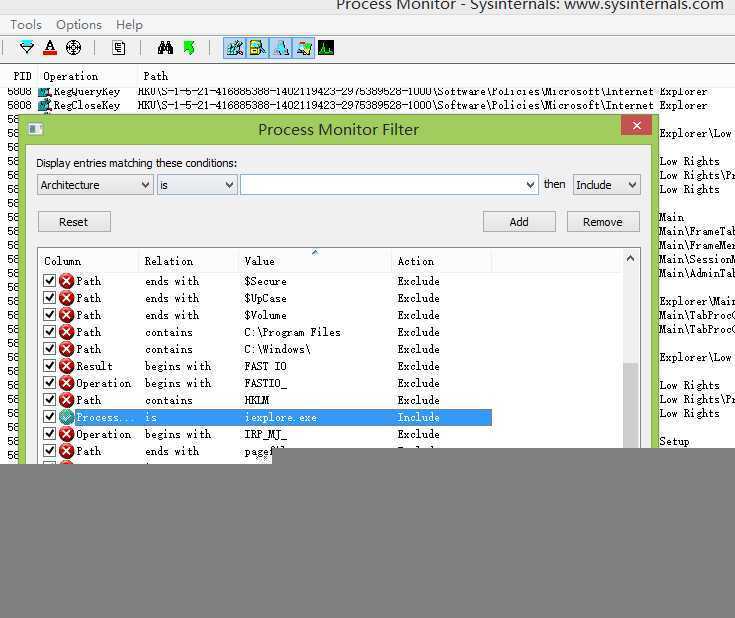Select the RegCloseKey event row

click(368, 105)
